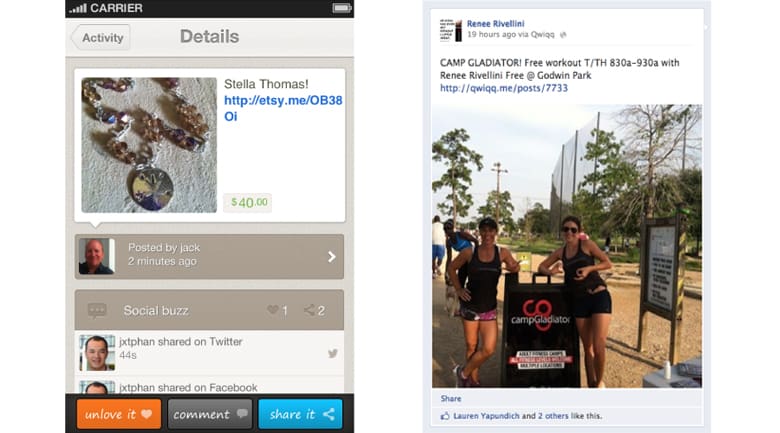Tap the Social buzz speech bubble icon
This screenshot has height=433, width=780.
pyautogui.click(x=97, y=311)
